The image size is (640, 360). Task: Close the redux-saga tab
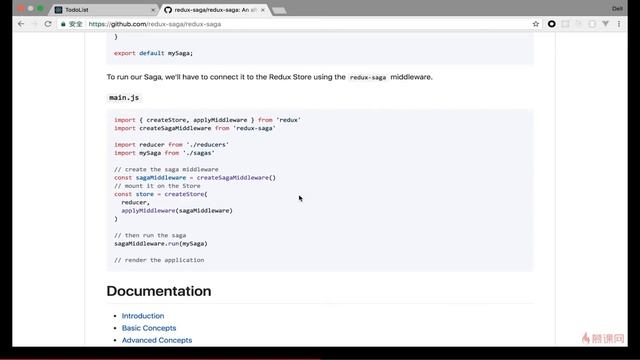pos(262,10)
